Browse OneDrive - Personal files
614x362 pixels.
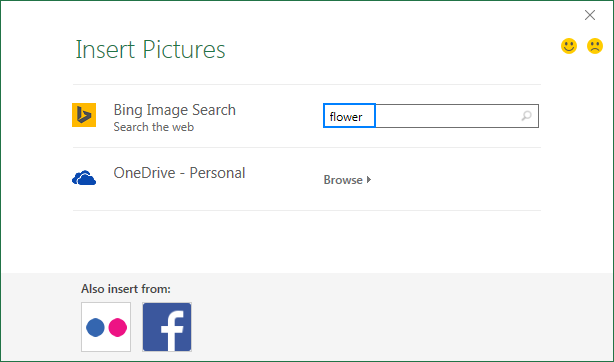[x=347, y=180]
